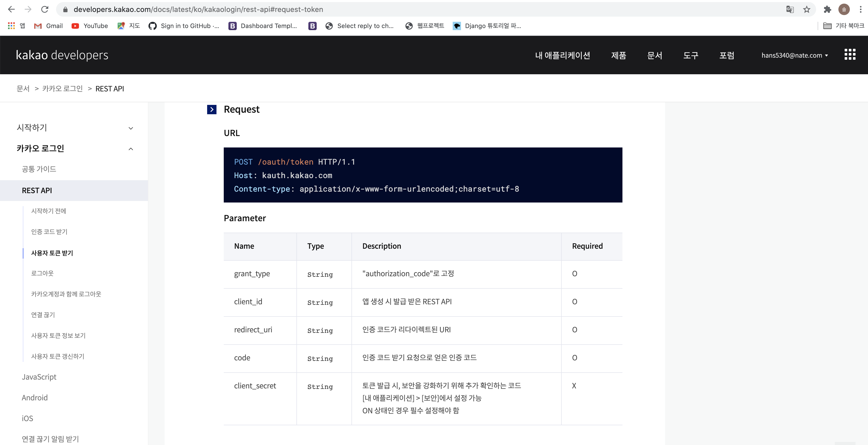Jump to 사용자 토큰 정보 보기 section

pyautogui.click(x=58, y=336)
